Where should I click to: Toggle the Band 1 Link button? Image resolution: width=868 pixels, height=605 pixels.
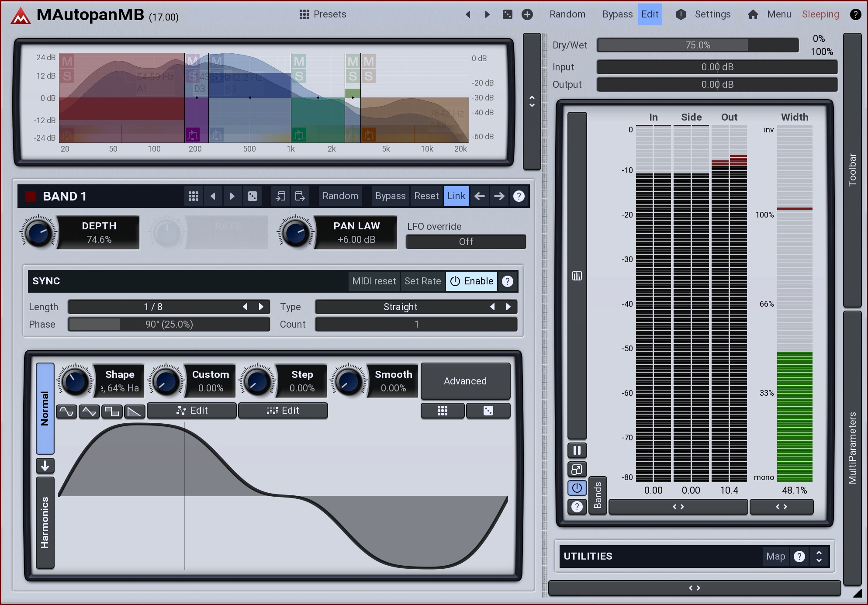456,196
